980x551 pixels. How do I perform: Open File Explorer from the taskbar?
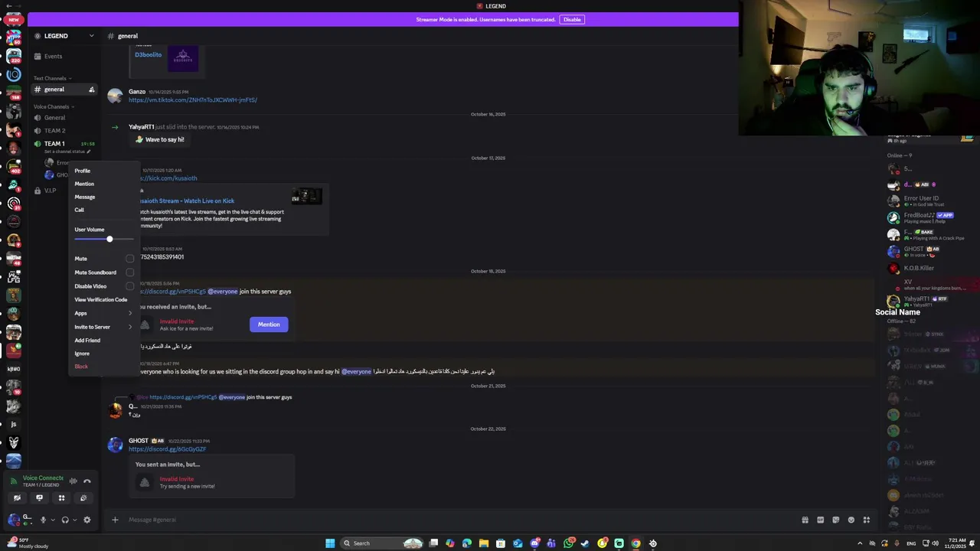click(x=484, y=543)
